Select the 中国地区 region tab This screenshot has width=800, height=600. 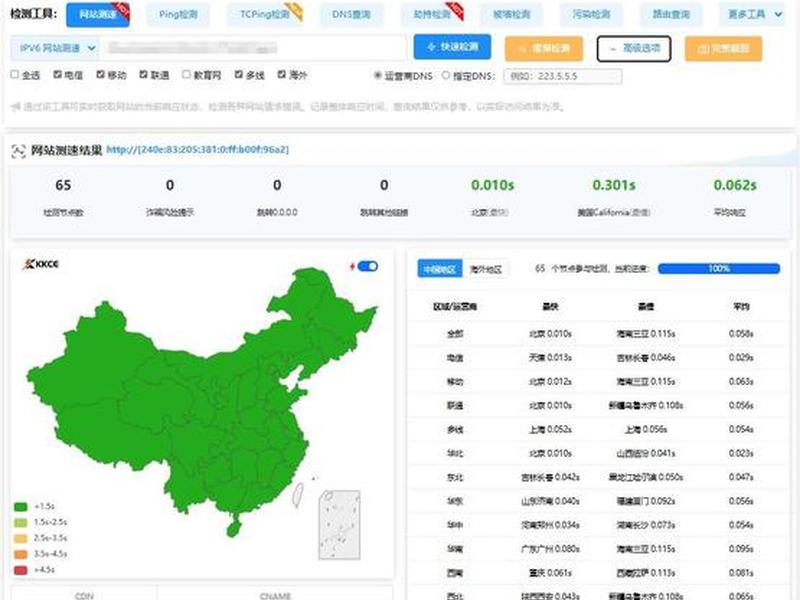click(x=440, y=269)
